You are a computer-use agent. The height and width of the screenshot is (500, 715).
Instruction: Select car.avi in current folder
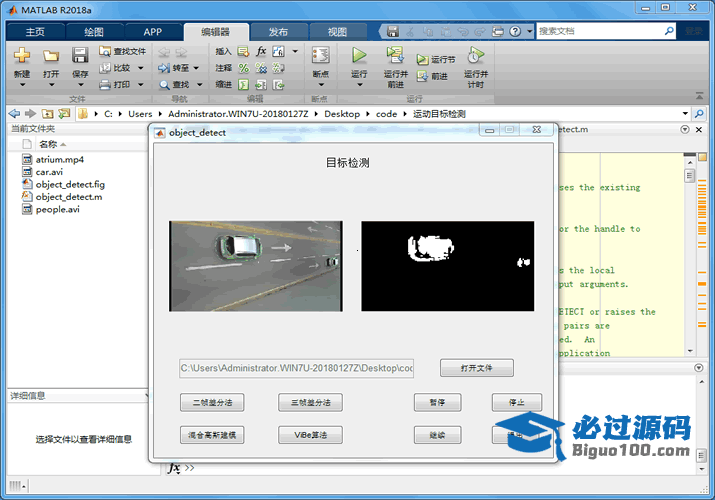tap(49, 172)
